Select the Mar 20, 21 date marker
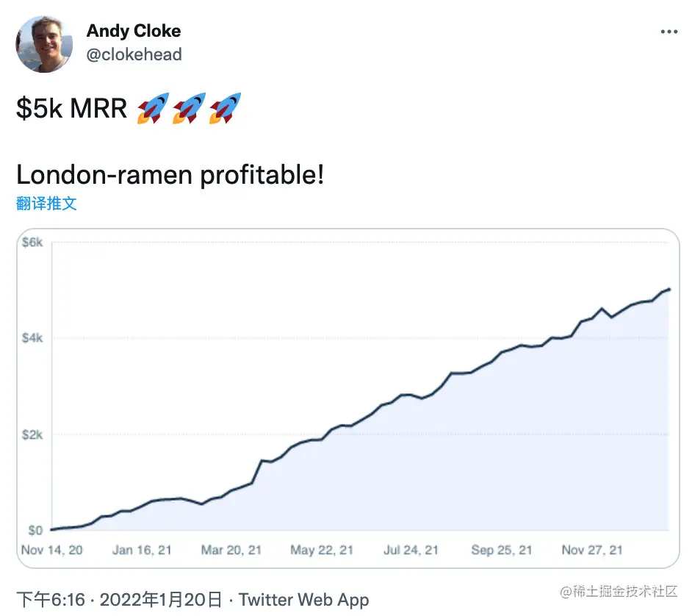This screenshot has width=695, height=616. point(231,550)
